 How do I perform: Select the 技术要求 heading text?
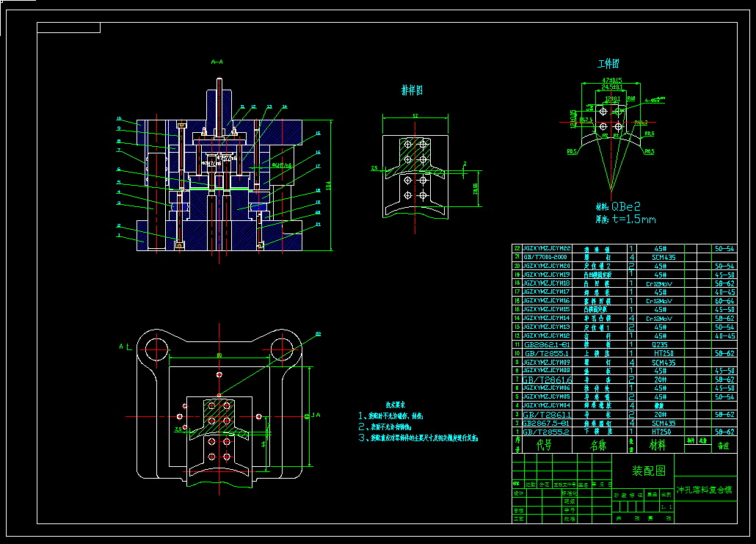(x=396, y=405)
